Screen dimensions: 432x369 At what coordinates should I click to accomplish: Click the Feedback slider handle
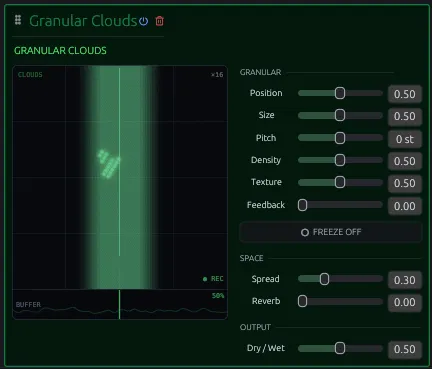click(x=302, y=205)
